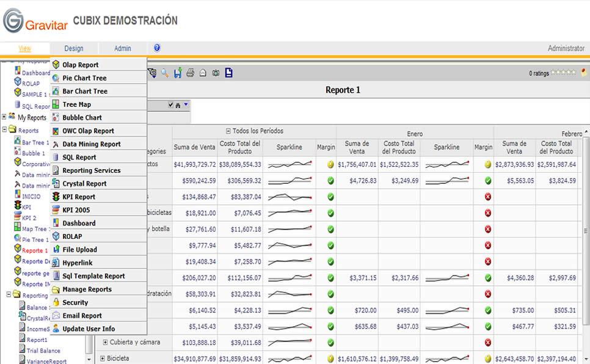Click the blue document export icon
The width and height of the screenshot is (590, 364).
(229, 73)
